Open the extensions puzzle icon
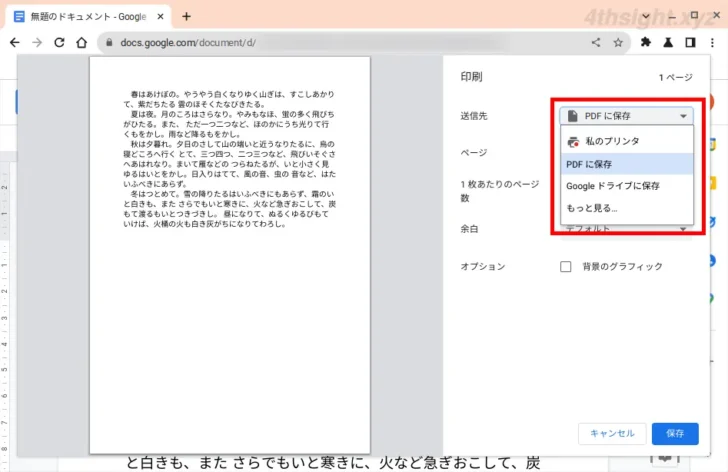Image resolution: width=728 pixels, height=472 pixels. [x=645, y=43]
